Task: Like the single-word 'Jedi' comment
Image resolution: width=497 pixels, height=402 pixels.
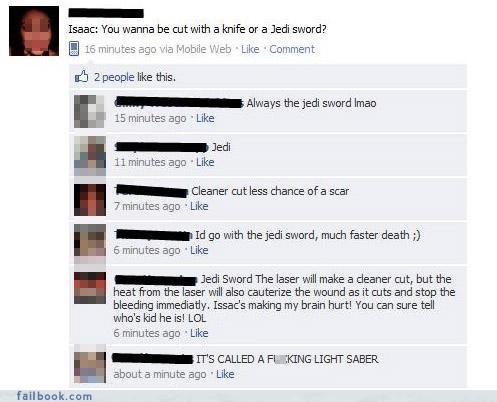Action: 205,162
